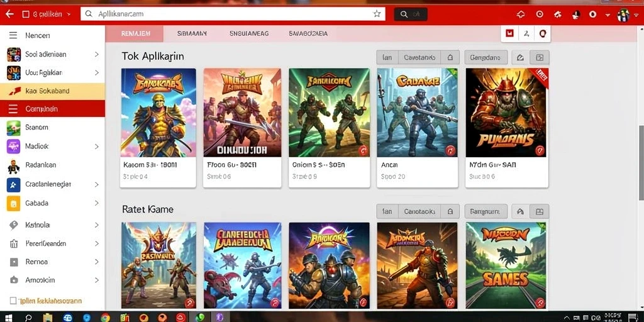Click the Radanken character icon
The image size is (644, 322).
(14, 165)
